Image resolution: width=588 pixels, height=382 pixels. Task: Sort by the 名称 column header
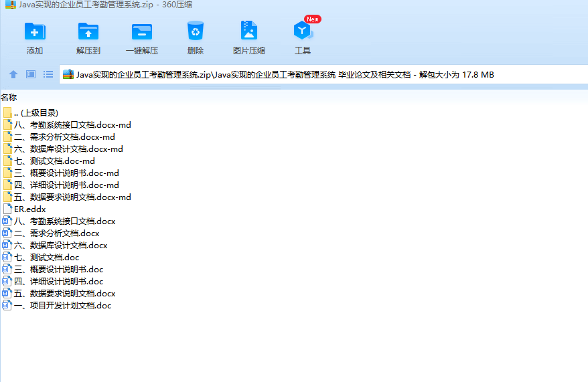click(9, 98)
